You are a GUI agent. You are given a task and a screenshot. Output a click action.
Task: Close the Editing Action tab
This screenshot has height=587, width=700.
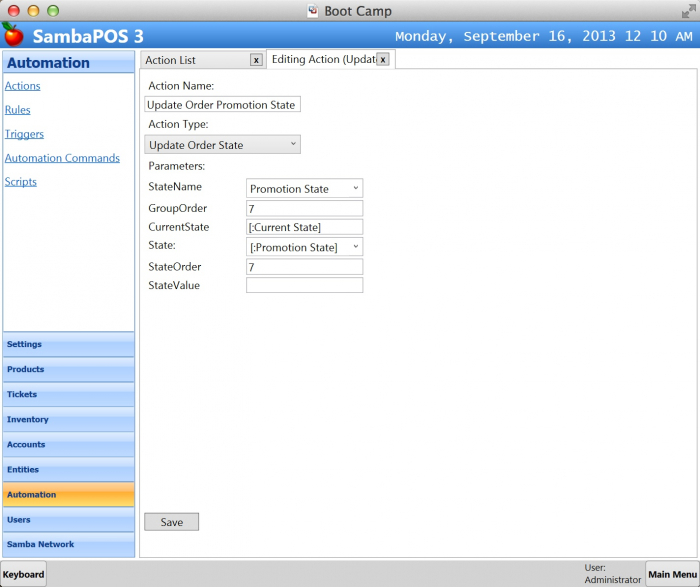tap(382, 60)
